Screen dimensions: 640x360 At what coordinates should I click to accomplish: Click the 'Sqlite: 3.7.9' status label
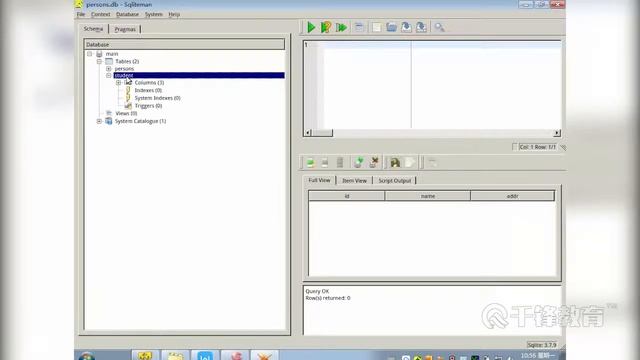[x=542, y=345]
